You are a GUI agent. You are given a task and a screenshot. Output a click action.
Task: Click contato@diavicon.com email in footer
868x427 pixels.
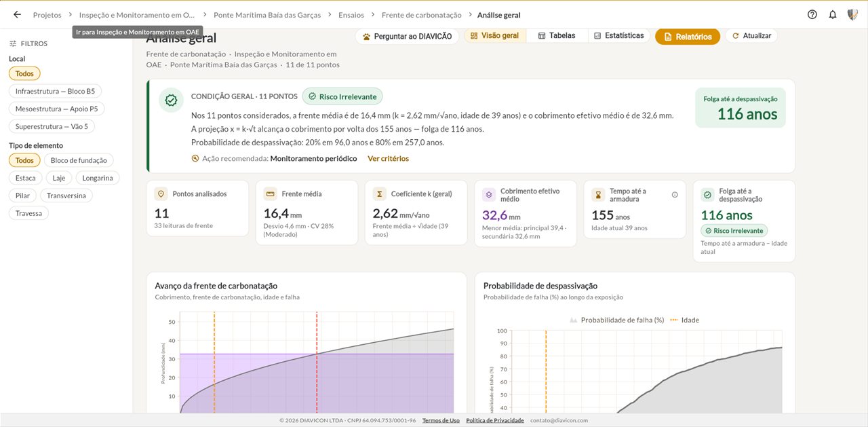pos(559,420)
